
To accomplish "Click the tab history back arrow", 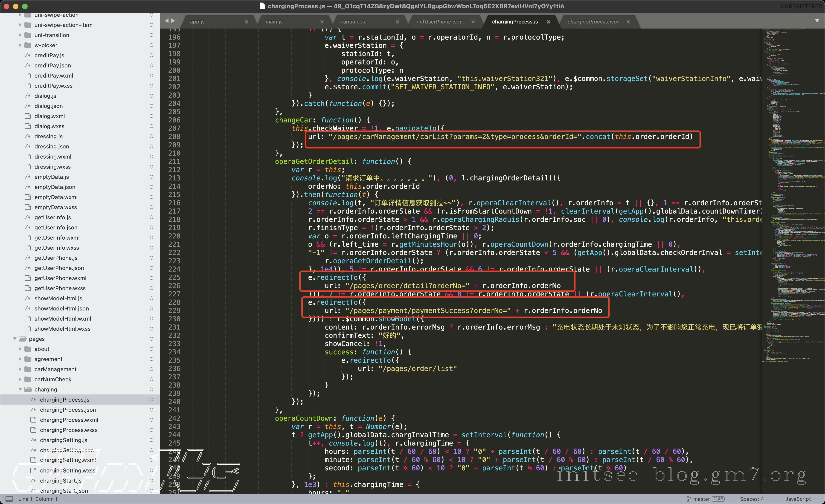I will [167, 21].
